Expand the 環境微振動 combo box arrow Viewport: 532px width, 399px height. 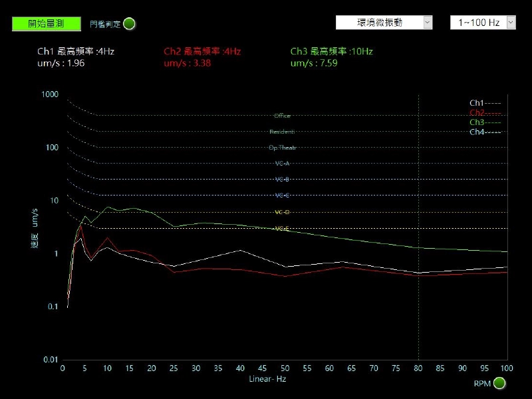(426, 22)
